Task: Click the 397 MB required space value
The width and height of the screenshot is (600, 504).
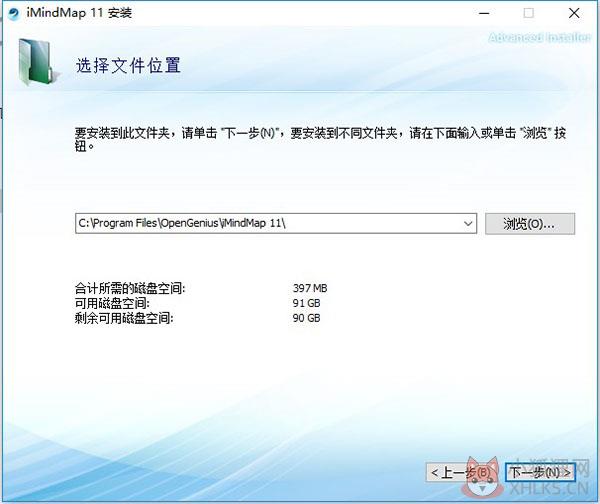Action: click(310, 288)
